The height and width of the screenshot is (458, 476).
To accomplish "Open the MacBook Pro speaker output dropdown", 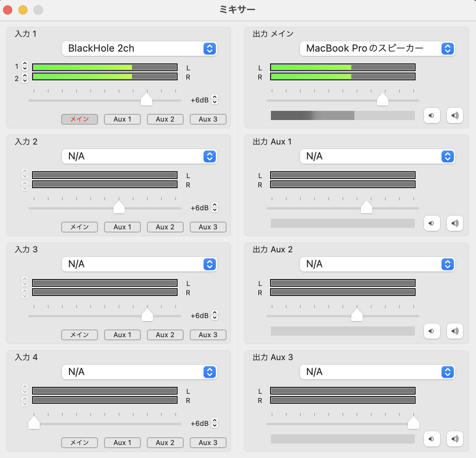I will [x=378, y=49].
